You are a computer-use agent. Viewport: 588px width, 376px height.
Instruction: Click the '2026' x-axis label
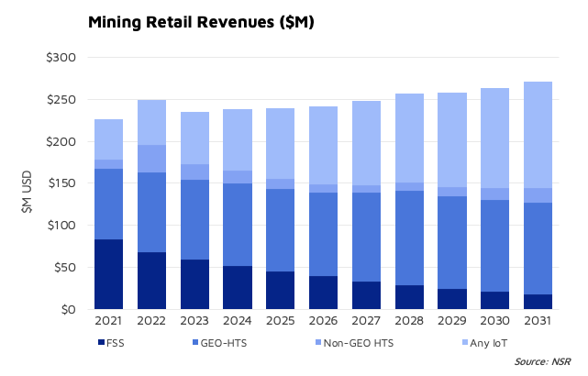tap(323, 321)
